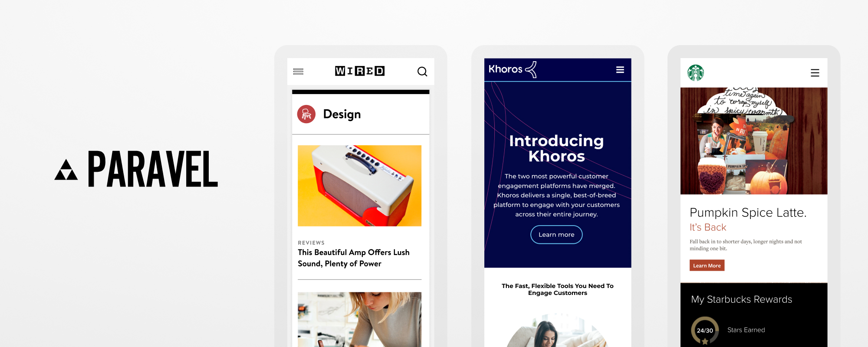Image resolution: width=868 pixels, height=347 pixels.
Task: Click the Paravel triangle logo
Action: 66,170
